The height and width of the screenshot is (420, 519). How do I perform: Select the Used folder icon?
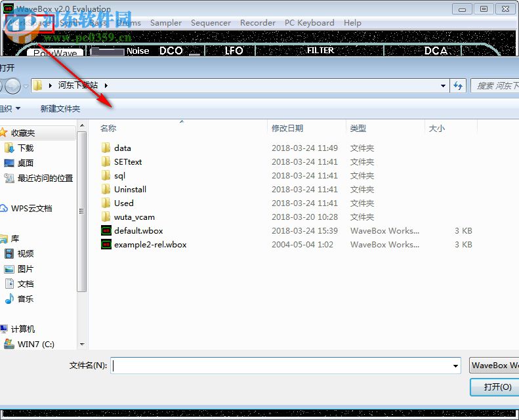tap(106, 203)
